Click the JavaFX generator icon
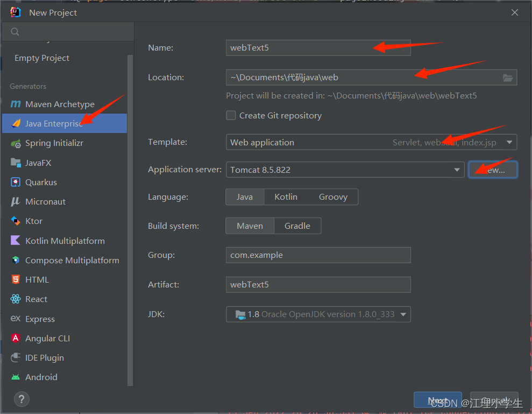The width and height of the screenshot is (532, 414). tap(16, 163)
